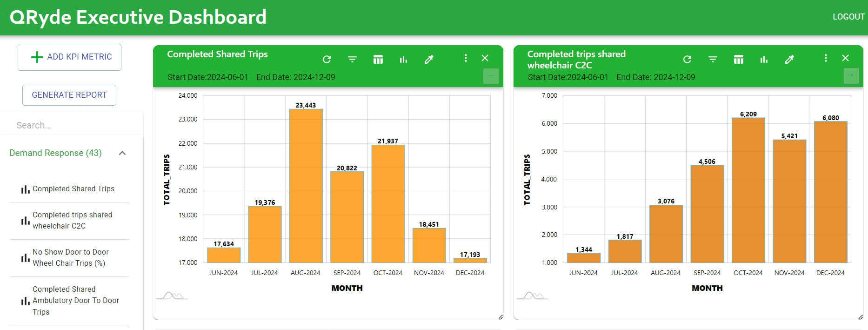The image size is (868, 330).
Task: Open three-dot menu on wheelchair C2C panel
Action: (826, 58)
